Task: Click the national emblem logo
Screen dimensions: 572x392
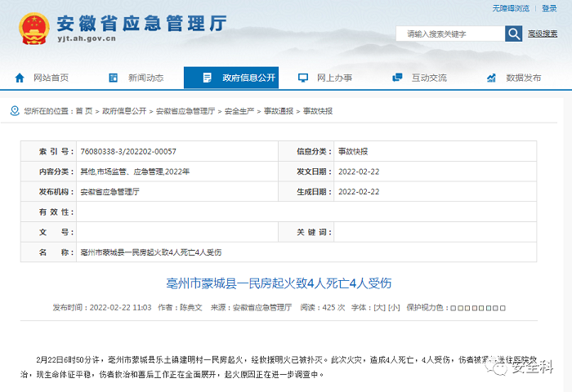Action: coord(34,29)
